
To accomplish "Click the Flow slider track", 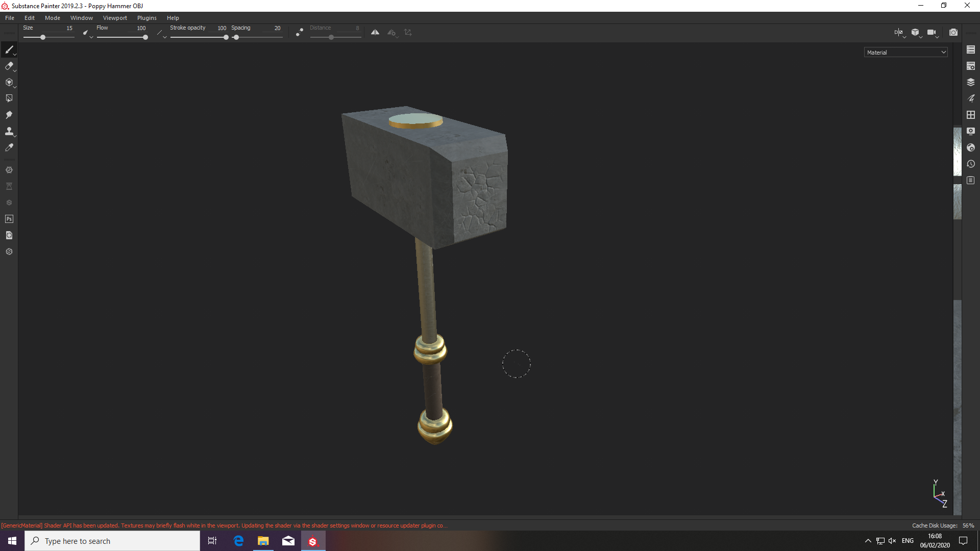I will pyautogui.click(x=121, y=37).
